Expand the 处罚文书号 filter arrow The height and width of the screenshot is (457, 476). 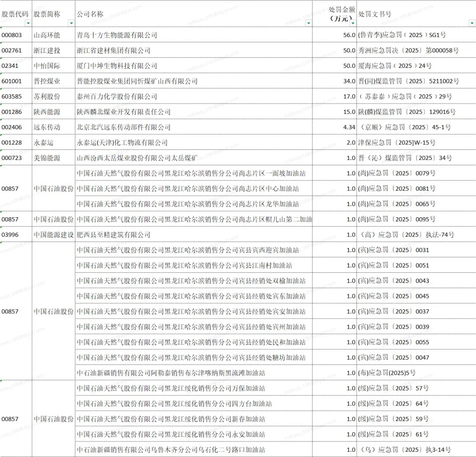(x=472, y=23)
